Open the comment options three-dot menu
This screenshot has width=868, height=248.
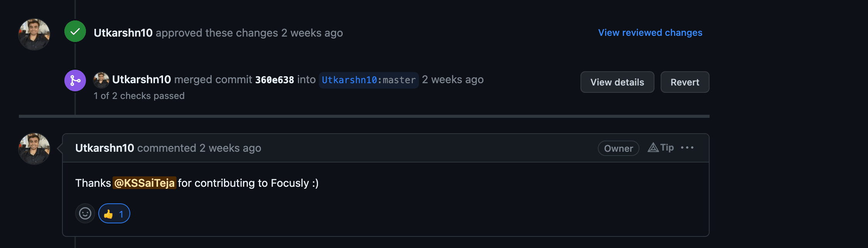click(687, 147)
